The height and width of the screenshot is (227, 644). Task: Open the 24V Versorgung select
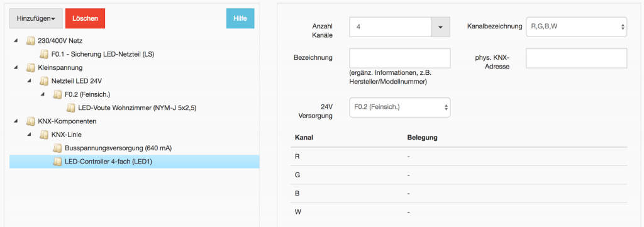tap(399, 107)
